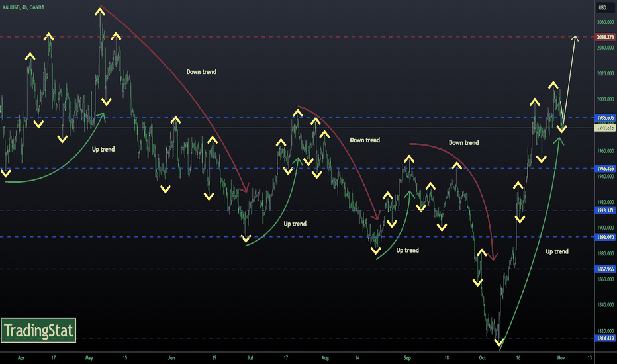617x364 pixels.
Task: Click the 1860.000 price axis value
Action: click(x=605, y=279)
